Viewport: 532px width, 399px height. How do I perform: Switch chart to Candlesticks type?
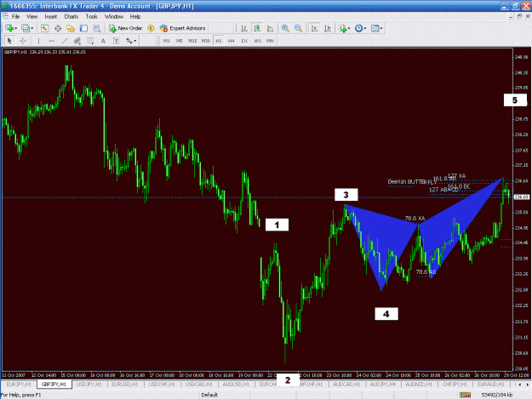click(257, 28)
